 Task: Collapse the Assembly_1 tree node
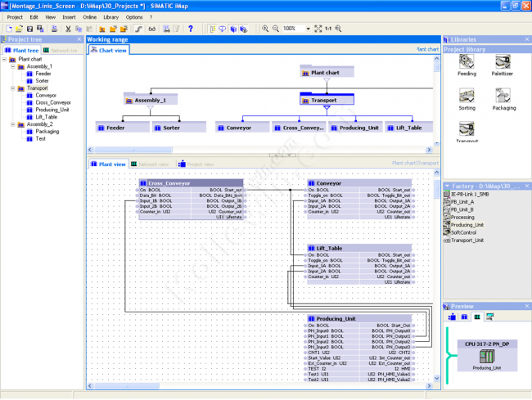click(x=12, y=66)
